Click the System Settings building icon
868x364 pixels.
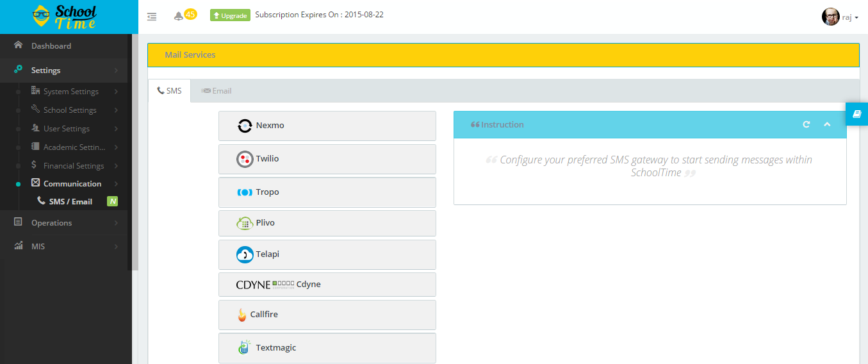pos(35,91)
